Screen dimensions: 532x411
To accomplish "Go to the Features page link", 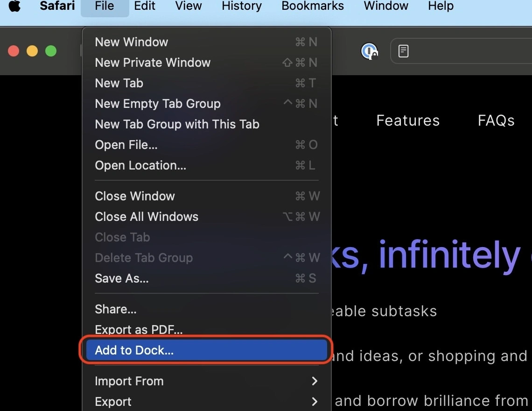I will click(408, 120).
